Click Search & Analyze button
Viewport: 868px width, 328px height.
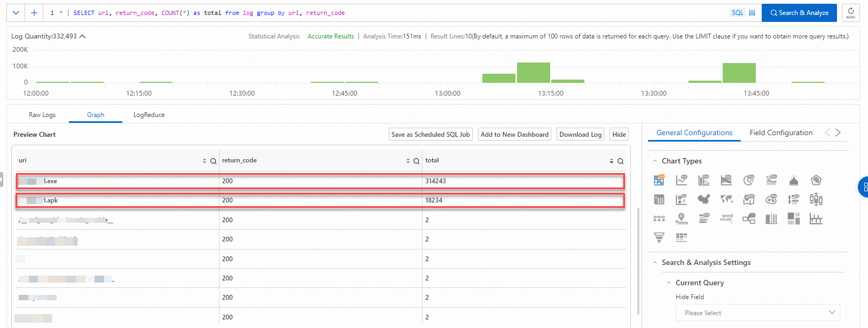click(799, 13)
